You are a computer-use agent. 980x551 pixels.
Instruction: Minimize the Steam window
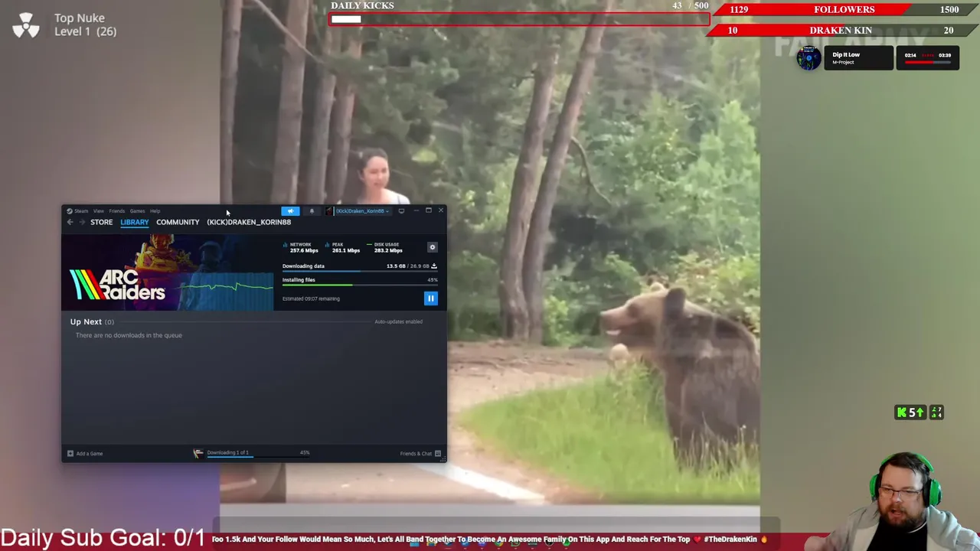[416, 210]
